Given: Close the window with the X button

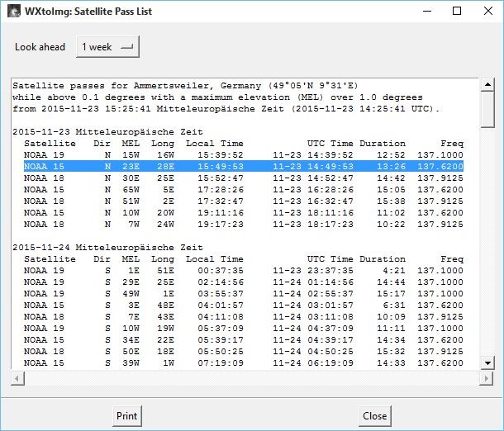Looking at the screenshot, I should click(488, 12).
